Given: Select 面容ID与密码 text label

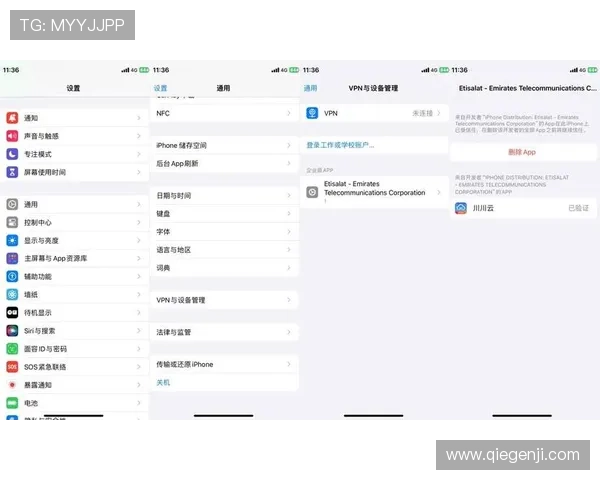Looking at the screenshot, I should 46,349.
